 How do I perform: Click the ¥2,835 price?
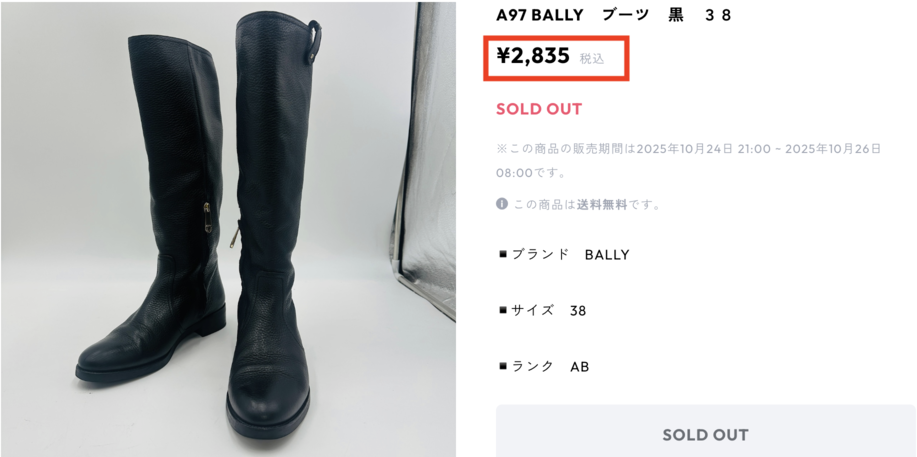(533, 56)
